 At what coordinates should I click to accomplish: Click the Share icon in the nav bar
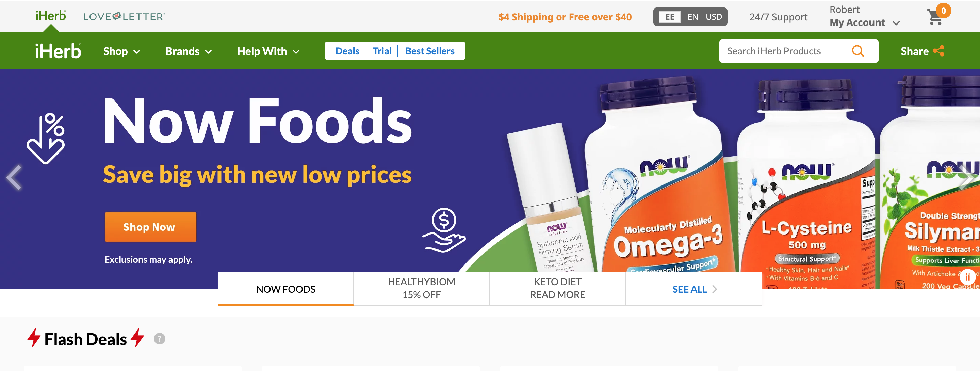coord(938,51)
